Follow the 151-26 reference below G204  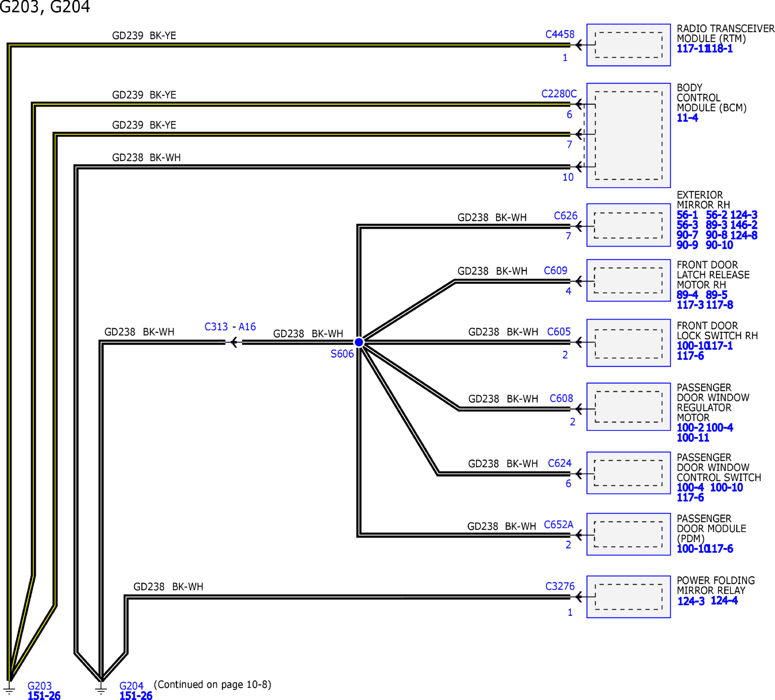(x=136, y=695)
